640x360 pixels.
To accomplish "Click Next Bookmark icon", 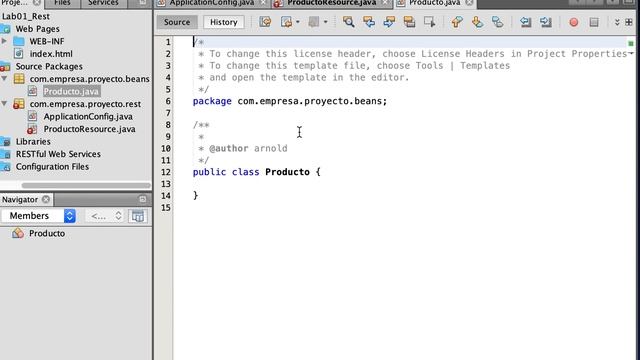I will pyautogui.click(x=477, y=22).
